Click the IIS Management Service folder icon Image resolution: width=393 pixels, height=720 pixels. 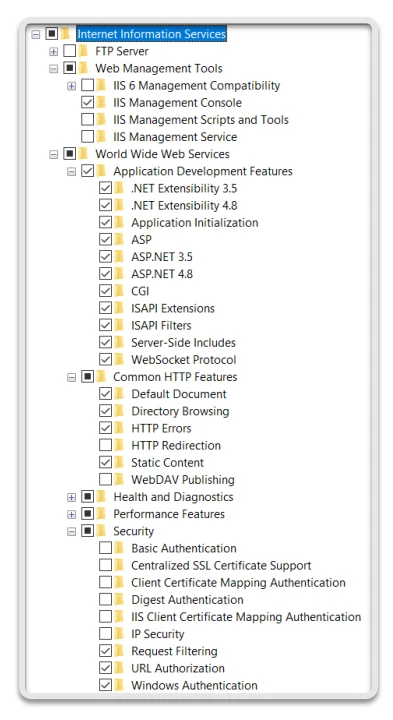click(x=101, y=136)
